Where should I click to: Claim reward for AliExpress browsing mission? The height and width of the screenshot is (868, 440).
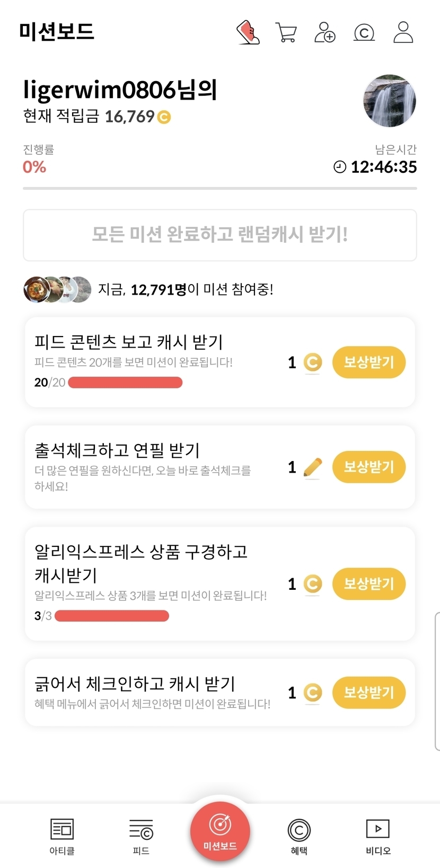pyautogui.click(x=369, y=584)
